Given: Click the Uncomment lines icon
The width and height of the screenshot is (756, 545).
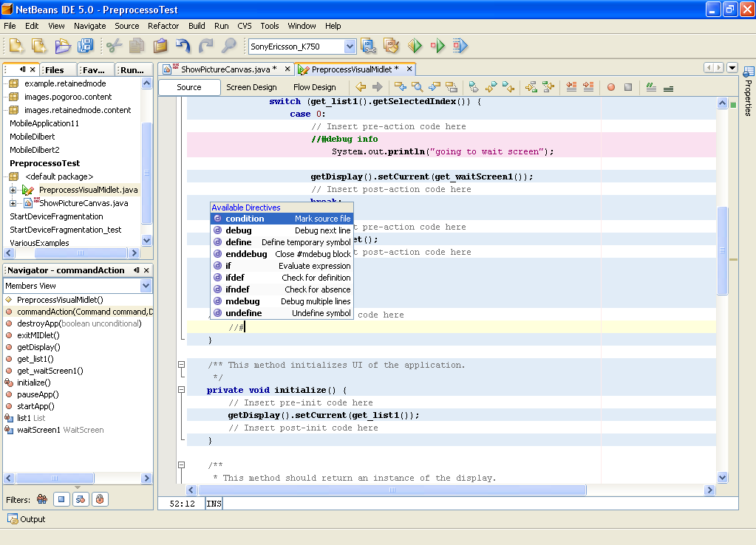Looking at the screenshot, I should coord(668,87).
